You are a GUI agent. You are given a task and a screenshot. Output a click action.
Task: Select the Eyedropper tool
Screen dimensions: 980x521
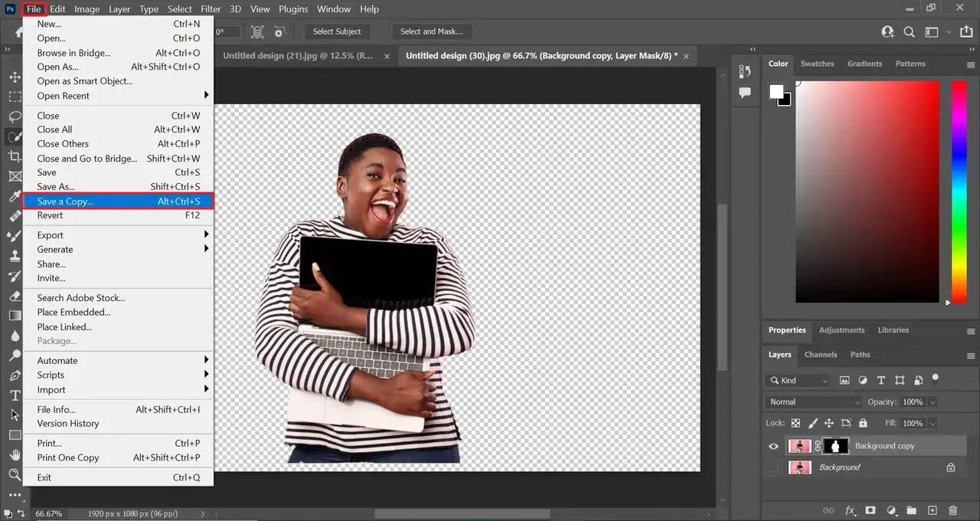point(15,197)
